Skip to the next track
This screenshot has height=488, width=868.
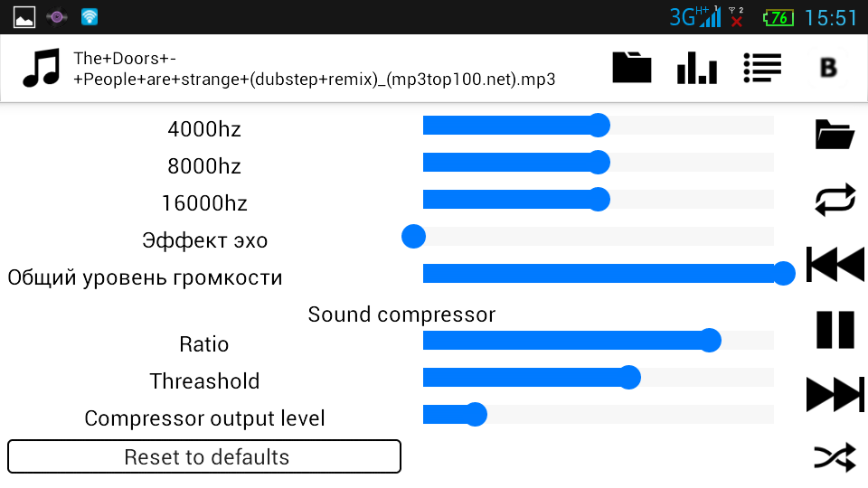(x=835, y=394)
